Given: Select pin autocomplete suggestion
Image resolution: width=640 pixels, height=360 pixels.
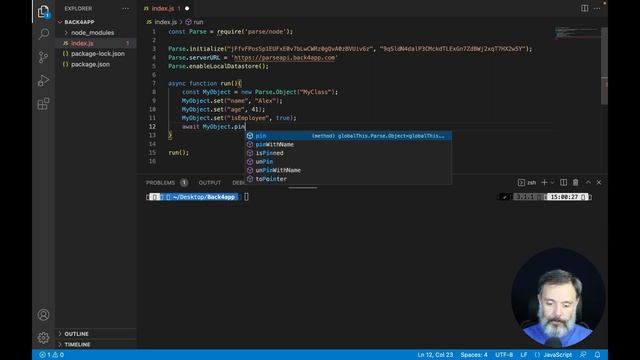Looking at the screenshot, I should (348, 136).
